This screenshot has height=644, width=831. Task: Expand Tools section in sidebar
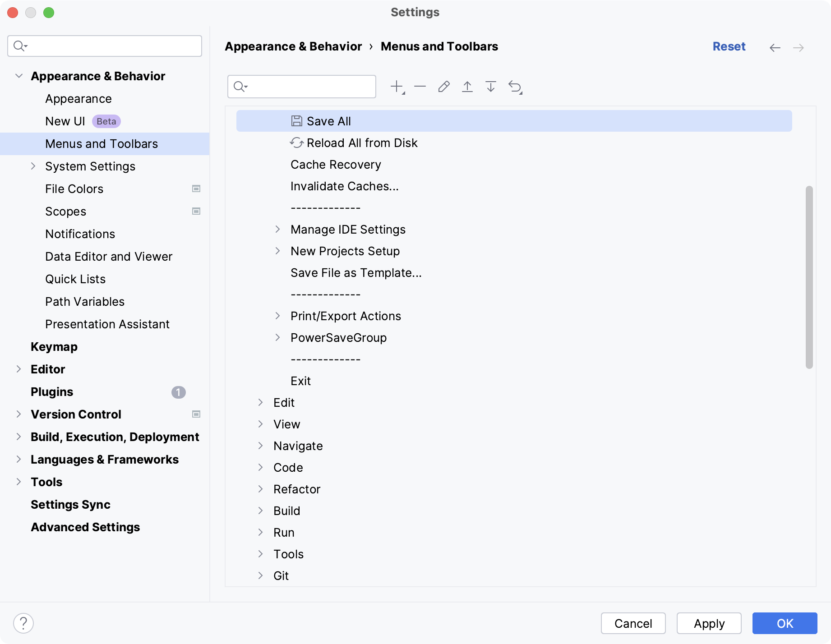(18, 482)
